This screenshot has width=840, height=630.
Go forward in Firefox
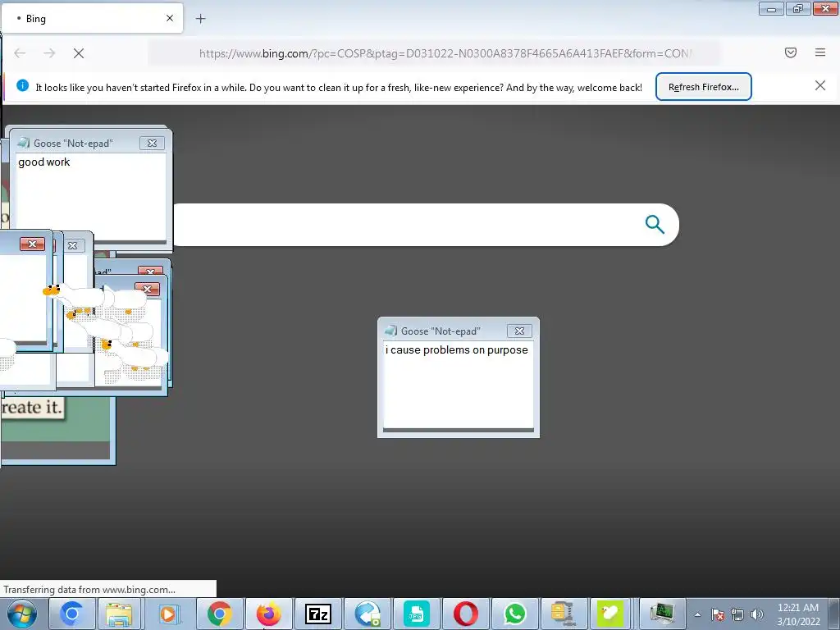click(x=49, y=53)
